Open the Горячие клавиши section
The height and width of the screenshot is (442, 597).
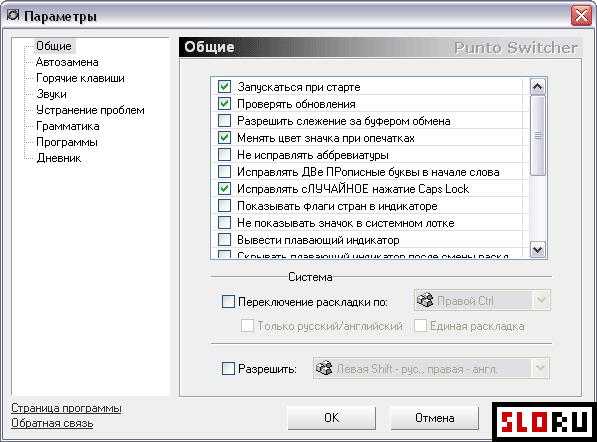coord(80,78)
